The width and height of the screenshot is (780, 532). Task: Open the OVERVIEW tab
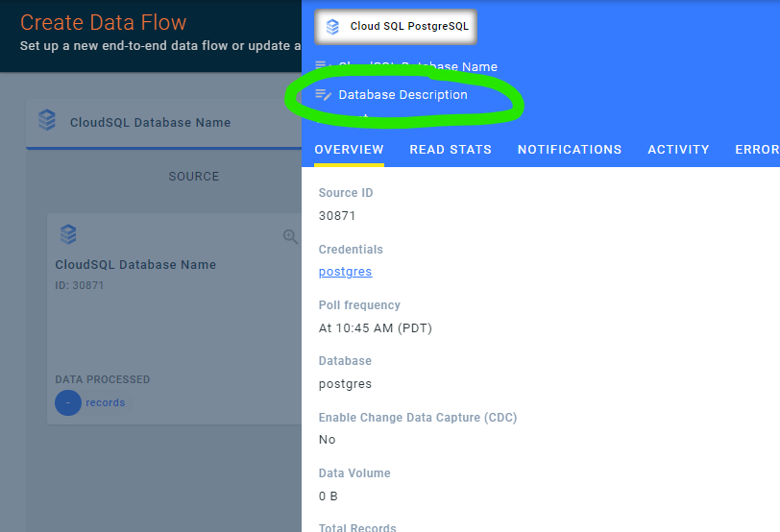[349, 150]
